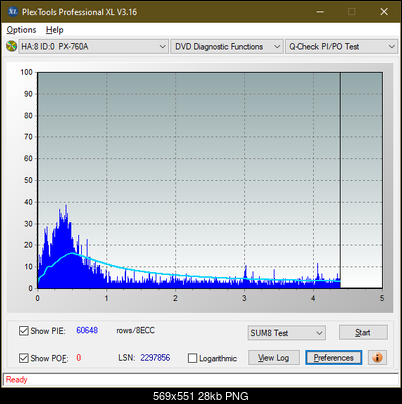Click the rows/8ECC label
The height and width of the screenshot is (404, 402).
135,330
